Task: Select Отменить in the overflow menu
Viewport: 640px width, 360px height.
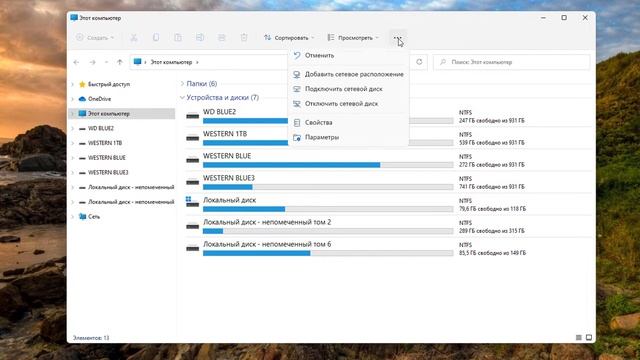Action: [x=349, y=56]
